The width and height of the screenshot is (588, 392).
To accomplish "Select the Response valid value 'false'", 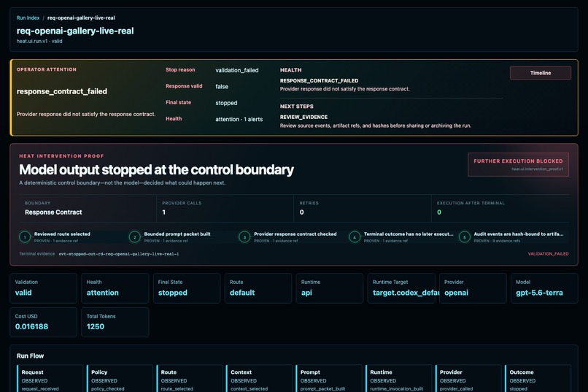I will (222, 87).
